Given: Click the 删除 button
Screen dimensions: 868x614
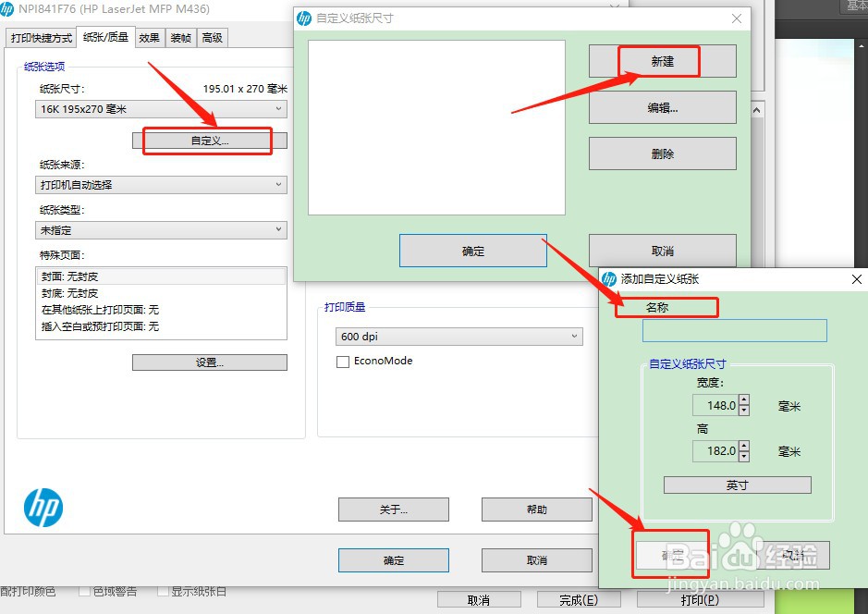Looking at the screenshot, I should coord(663,153).
